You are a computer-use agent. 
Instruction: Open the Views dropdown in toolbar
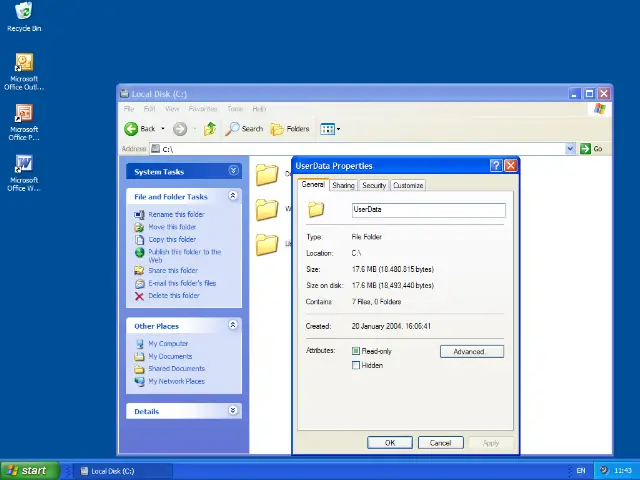click(x=330, y=129)
